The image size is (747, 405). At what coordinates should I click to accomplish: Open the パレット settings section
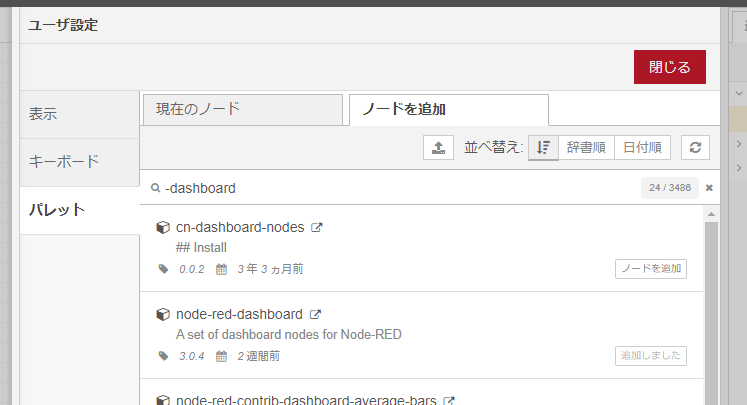(x=79, y=210)
